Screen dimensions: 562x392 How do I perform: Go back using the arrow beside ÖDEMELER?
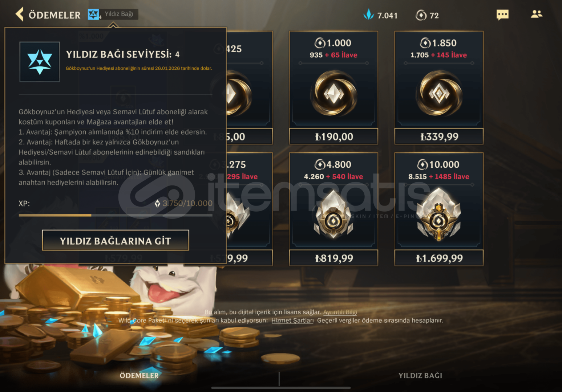(20, 15)
